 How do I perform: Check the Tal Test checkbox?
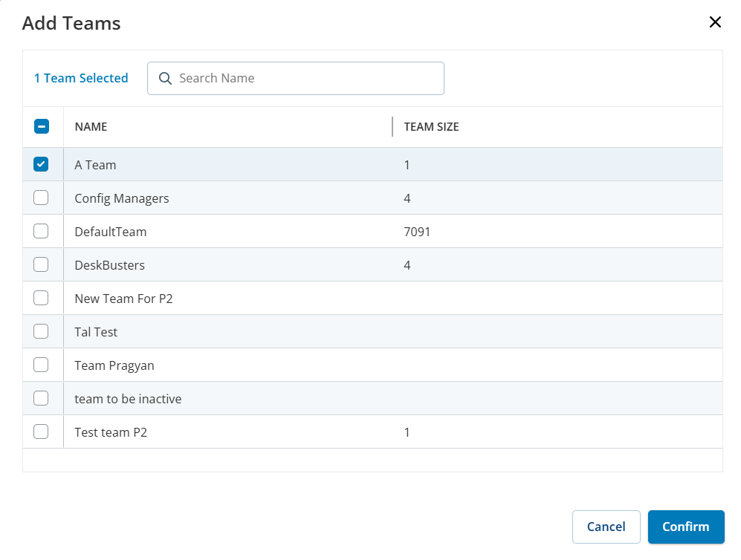click(42, 331)
